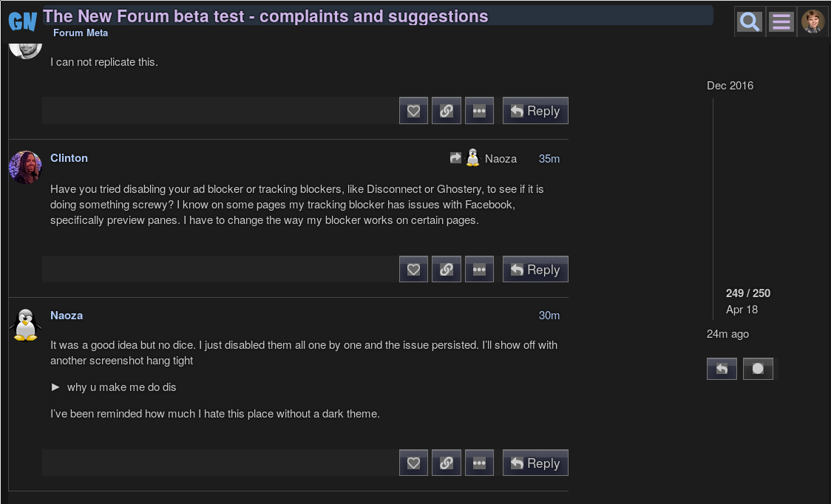The width and height of the screenshot is (831, 504).
Task: Copy share link for Clinton's post
Action: (446, 270)
